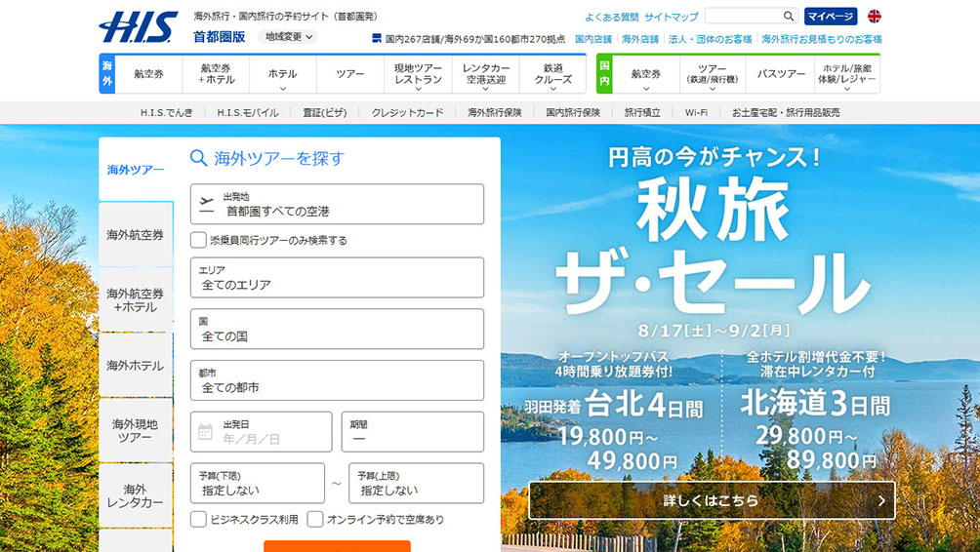980x552 pixels.
Task: Select overseas 航空券 menu item
Action: pos(148,74)
